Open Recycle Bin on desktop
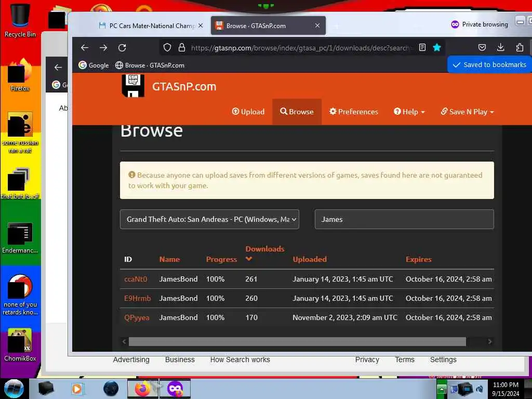 [20, 20]
